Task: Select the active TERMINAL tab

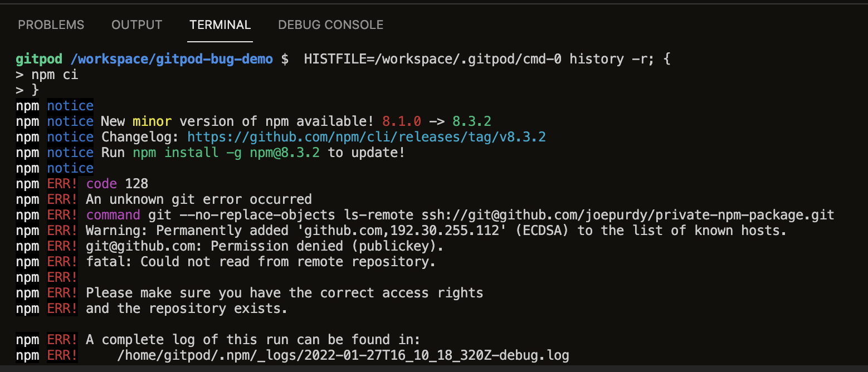Action: 220,25
